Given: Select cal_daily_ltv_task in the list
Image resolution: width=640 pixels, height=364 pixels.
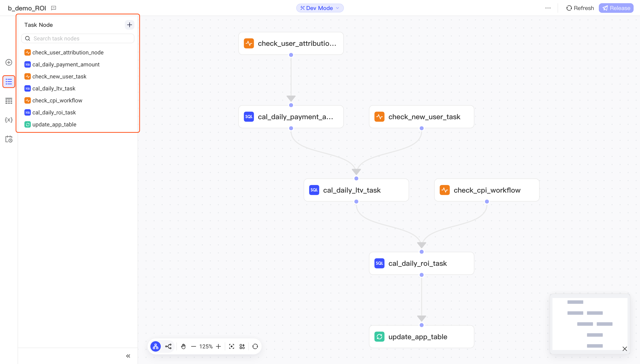Looking at the screenshot, I should pos(78,88).
